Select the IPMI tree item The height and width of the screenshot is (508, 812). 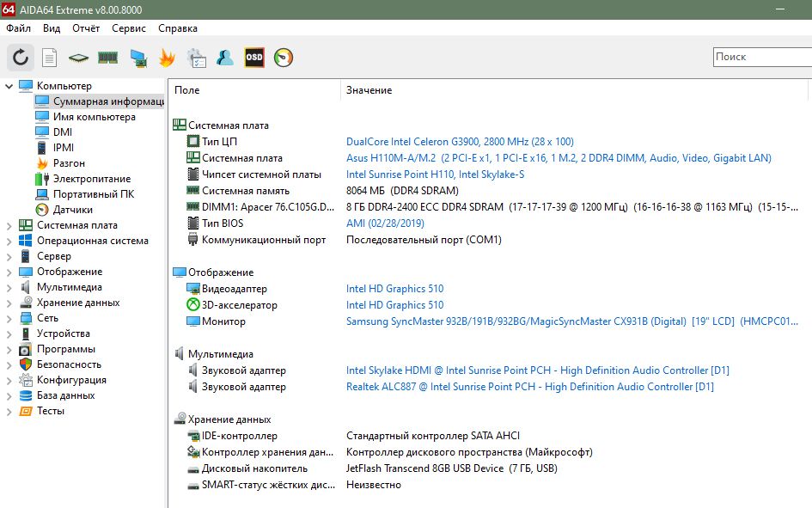coord(64,148)
